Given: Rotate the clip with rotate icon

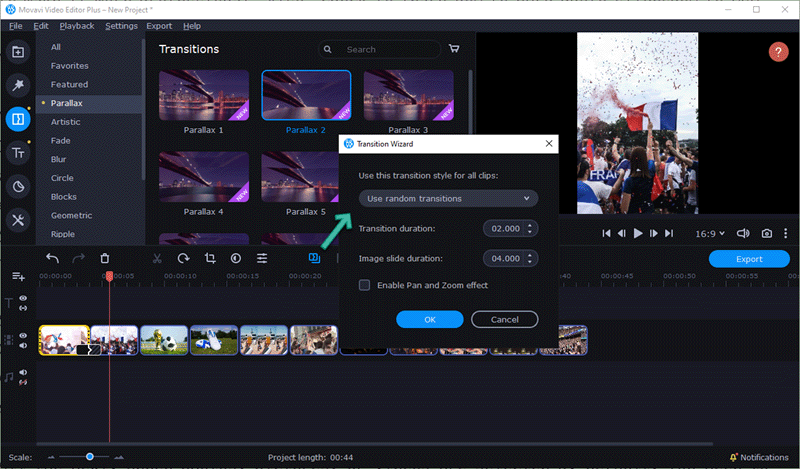Looking at the screenshot, I should pyautogui.click(x=184, y=258).
